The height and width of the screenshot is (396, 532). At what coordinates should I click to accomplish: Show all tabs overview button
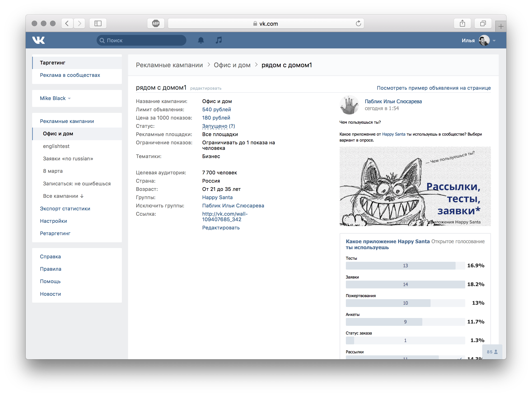pos(483,23)
